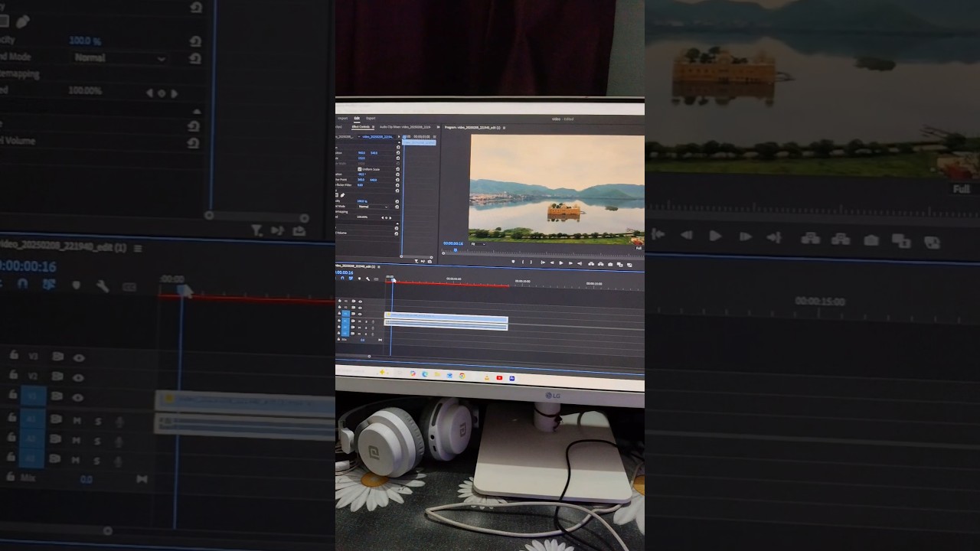This screenshot has height=551, width=980.
Task: Click Speed next keyframe arrow
Action: pos(390,218)
